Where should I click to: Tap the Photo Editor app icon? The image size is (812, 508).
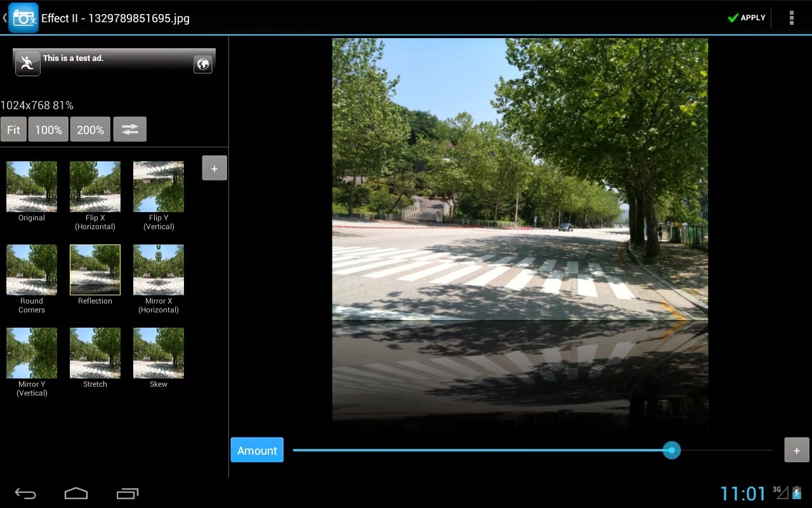point(23,18)
